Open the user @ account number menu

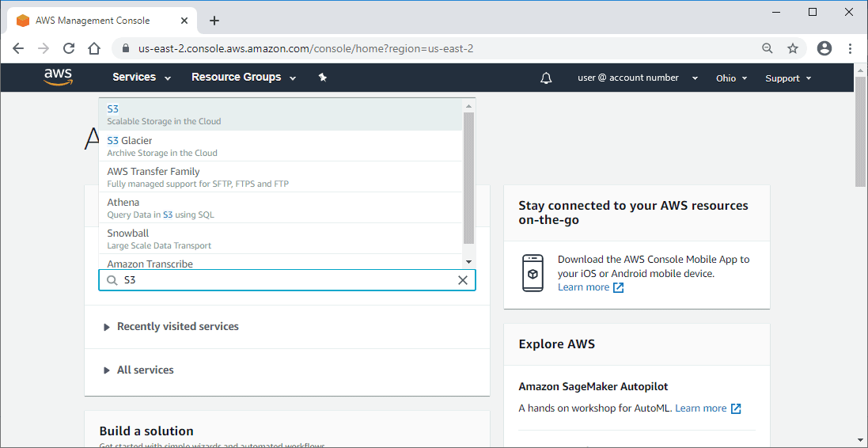pos(638,78)
